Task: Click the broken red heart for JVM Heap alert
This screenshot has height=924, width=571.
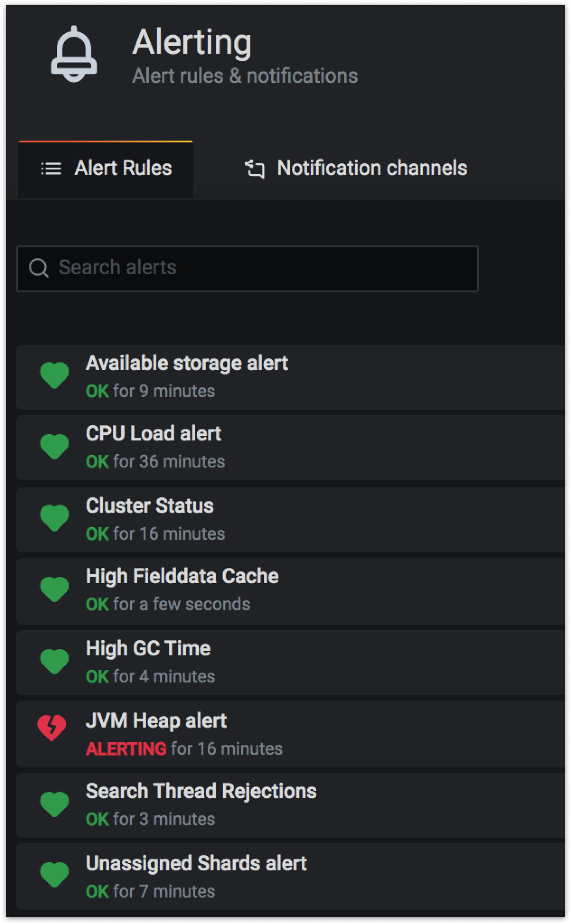Action: 52,728
